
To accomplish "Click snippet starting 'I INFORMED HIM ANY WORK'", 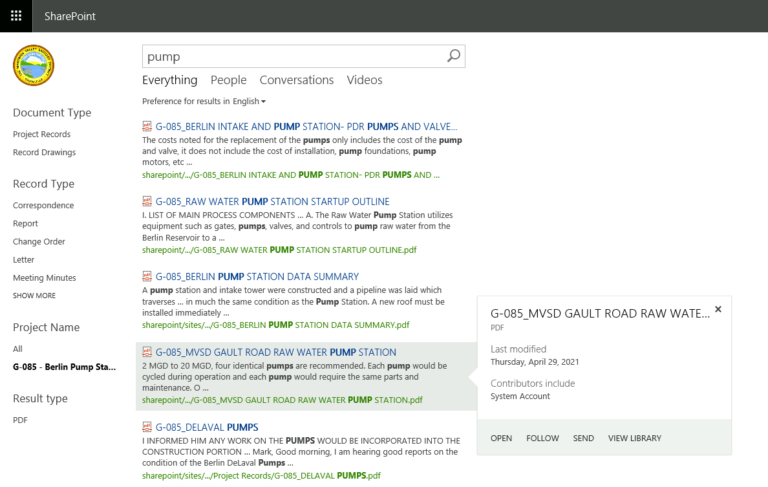I will coord(301,452).
